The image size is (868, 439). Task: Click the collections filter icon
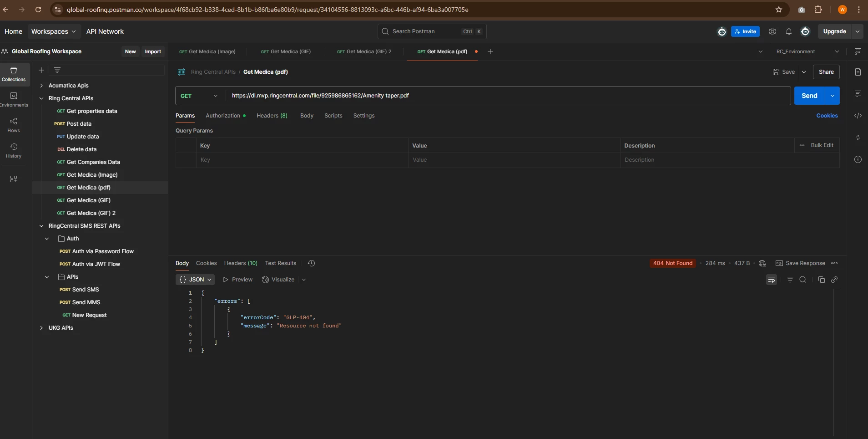tap(57, 70)
